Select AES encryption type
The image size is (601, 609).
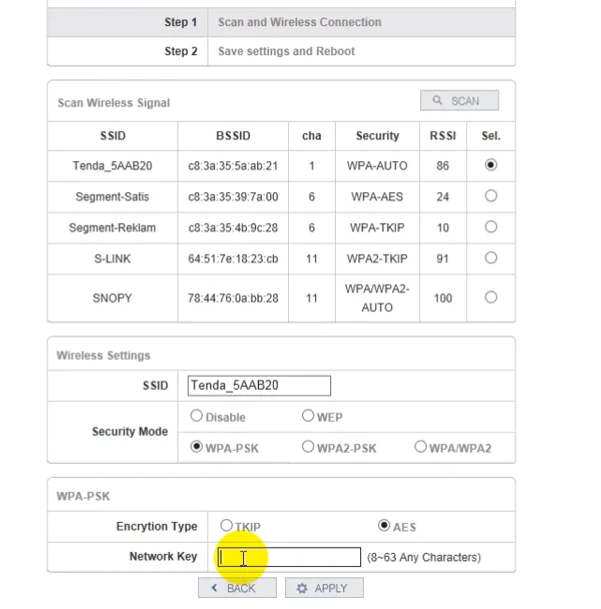tap(384, 526)
